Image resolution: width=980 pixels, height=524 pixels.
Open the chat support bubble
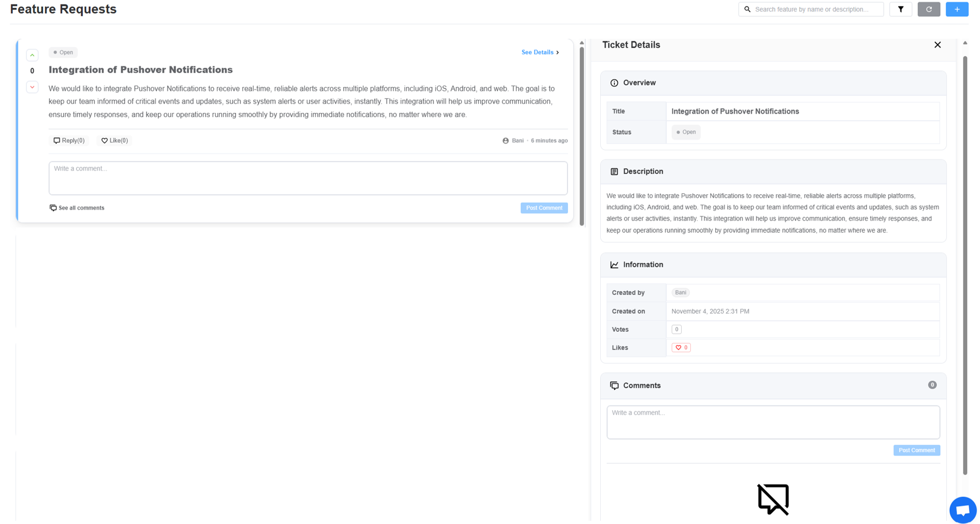(x=962, y=510)
